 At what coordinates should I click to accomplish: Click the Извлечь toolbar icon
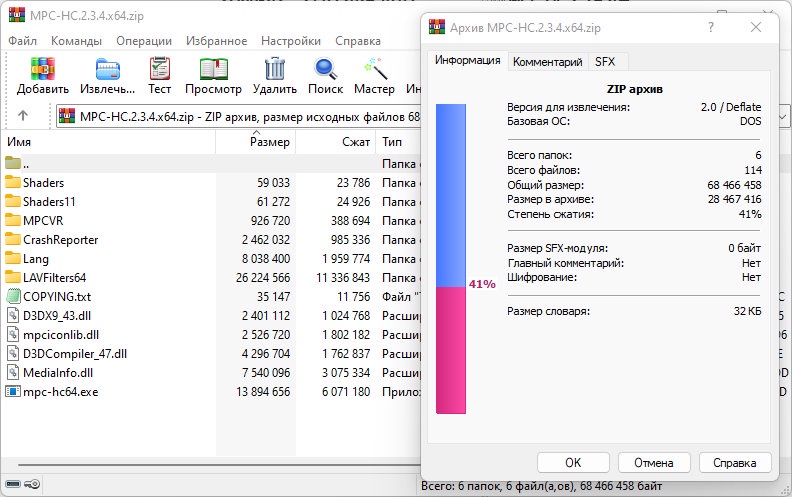[x=108, y=69]
